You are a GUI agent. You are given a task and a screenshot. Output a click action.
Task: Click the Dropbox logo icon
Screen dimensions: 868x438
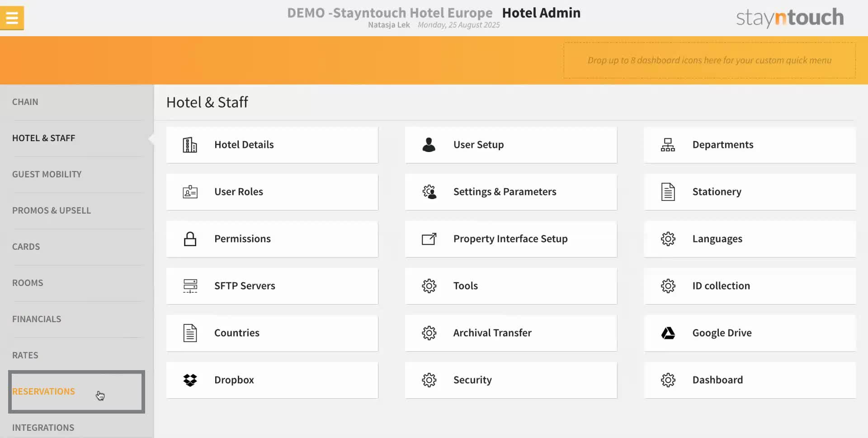click(x=190, y=380)
